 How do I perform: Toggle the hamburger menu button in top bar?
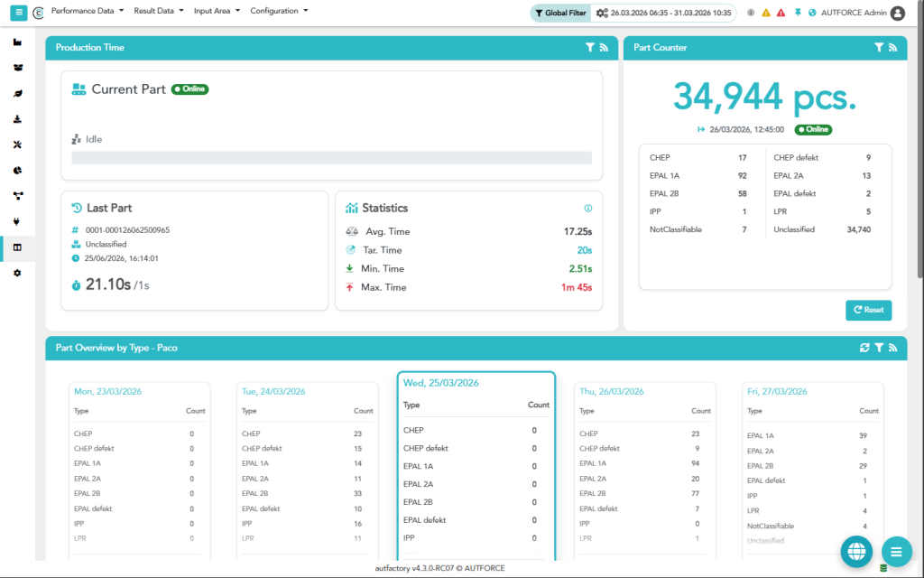[x=19, y=13]
